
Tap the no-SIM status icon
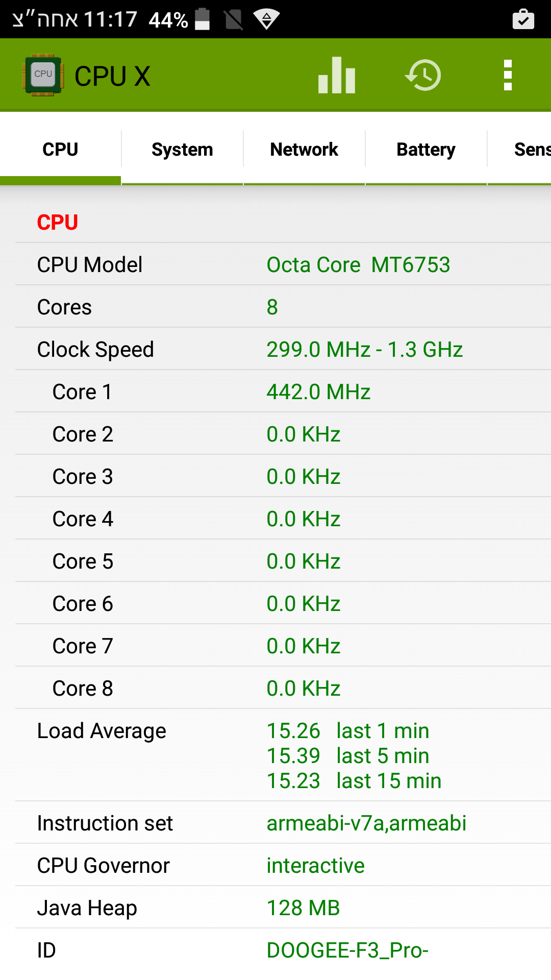[x=234, y=19]
